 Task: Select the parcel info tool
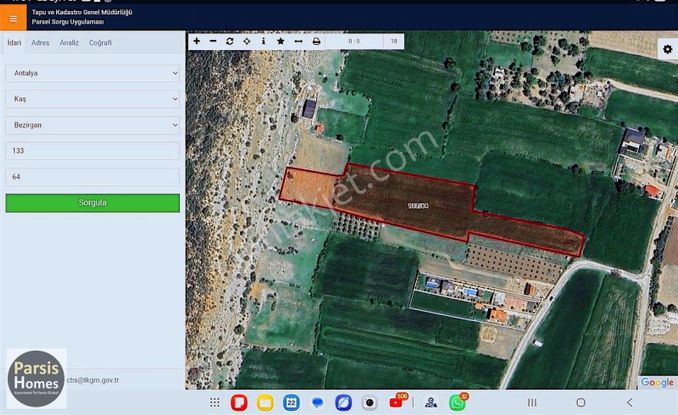click(263, 41)
